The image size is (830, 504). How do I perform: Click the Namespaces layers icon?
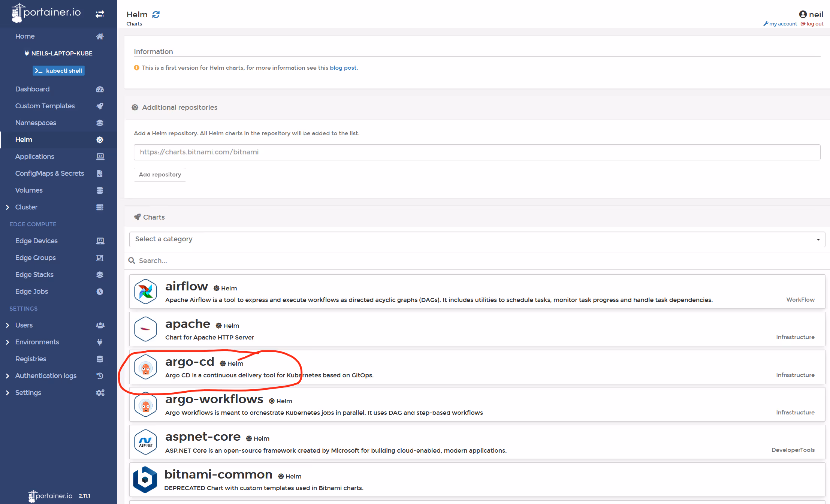[100, 123]
